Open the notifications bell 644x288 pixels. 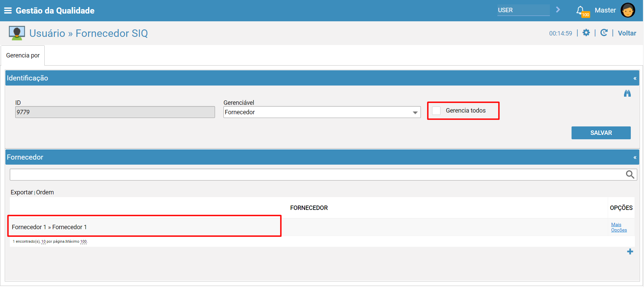[x=580, y=10]
